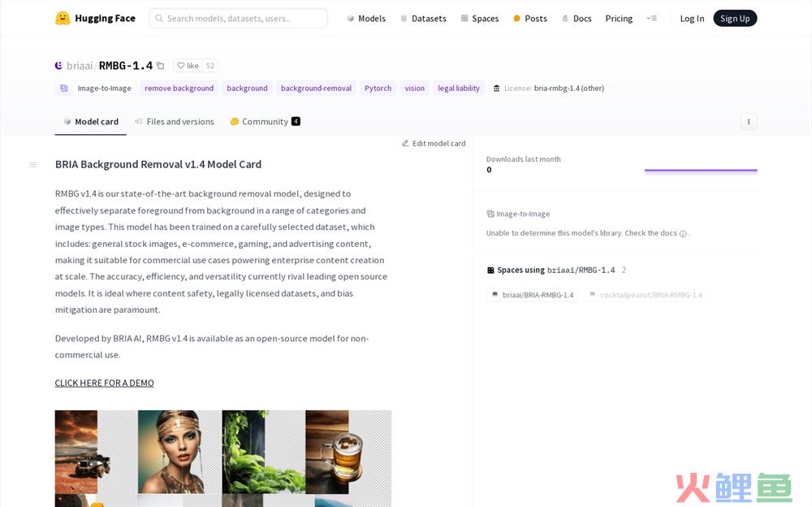
Task: Click Log In
Action: click(x=692, y=19)
